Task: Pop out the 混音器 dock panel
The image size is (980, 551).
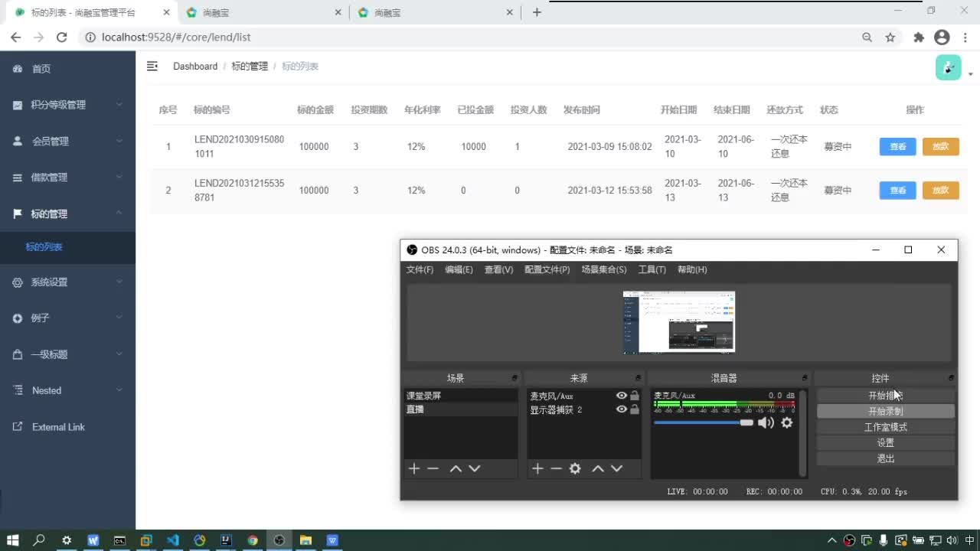Action: click(804, 378)
